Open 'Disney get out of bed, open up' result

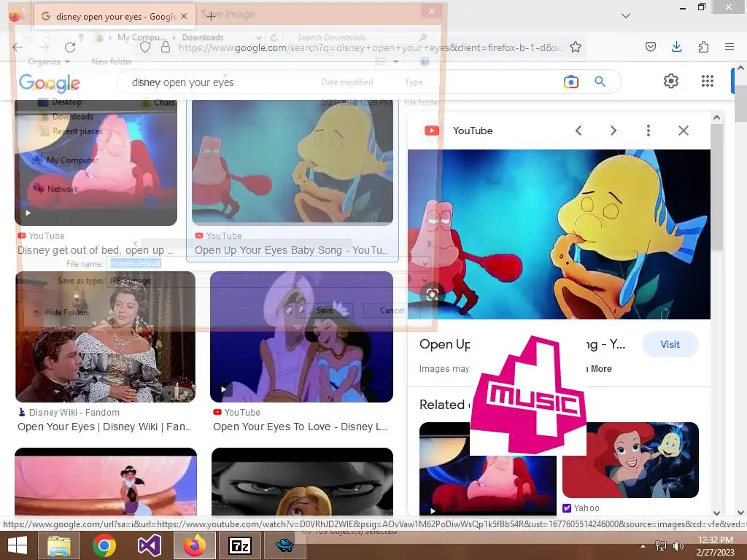click(96, 251)
